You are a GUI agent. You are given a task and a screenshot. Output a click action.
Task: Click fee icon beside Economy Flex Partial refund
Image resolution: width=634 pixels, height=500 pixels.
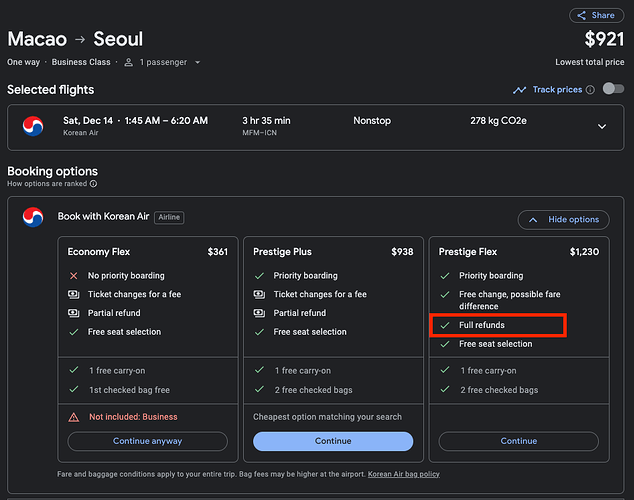(x=74, y=313)
